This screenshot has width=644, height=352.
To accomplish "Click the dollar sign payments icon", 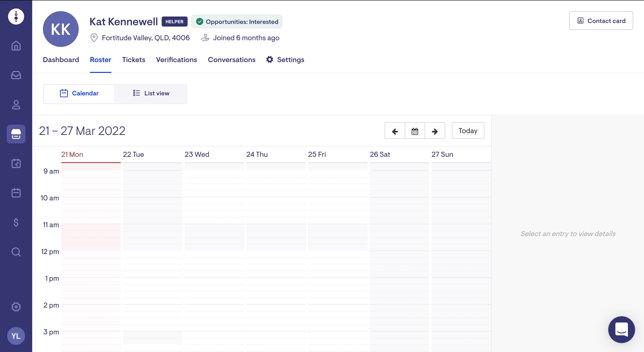I will click(x=16, y=222).
